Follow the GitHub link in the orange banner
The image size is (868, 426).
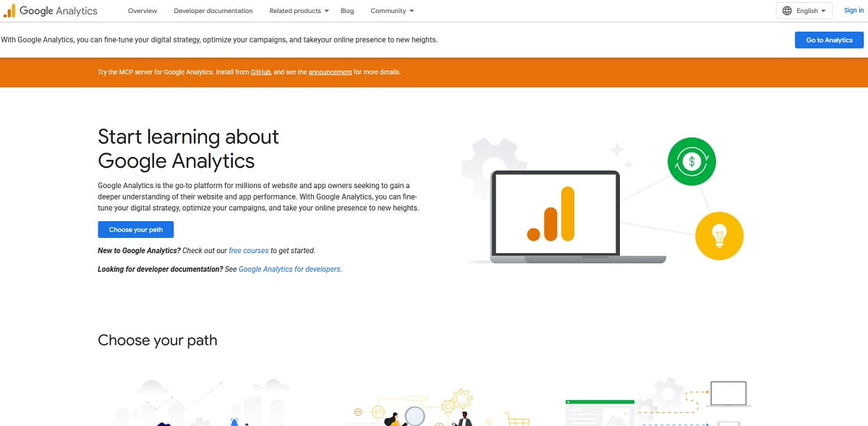pyautogui.click(x=260, y=72)
